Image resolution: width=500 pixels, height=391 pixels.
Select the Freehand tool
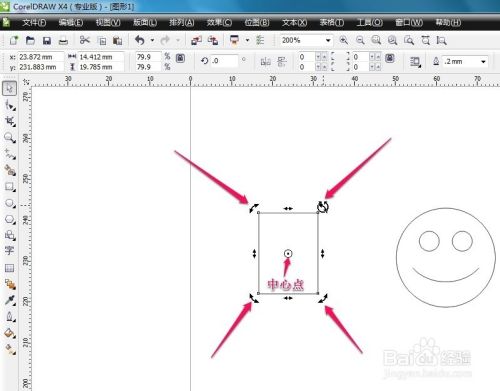(9, 154)
